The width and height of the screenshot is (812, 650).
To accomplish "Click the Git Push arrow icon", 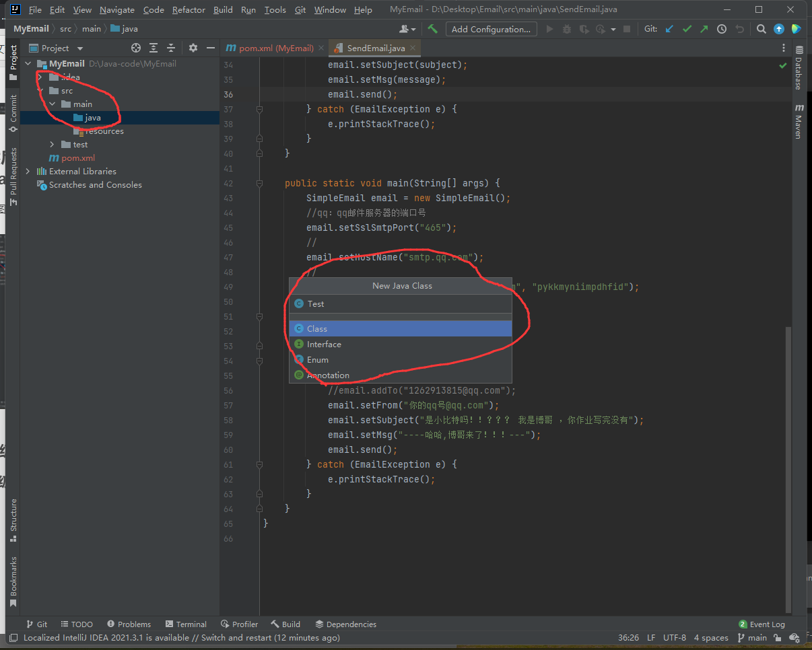I will pyautogui.click(x=704, y=29).
